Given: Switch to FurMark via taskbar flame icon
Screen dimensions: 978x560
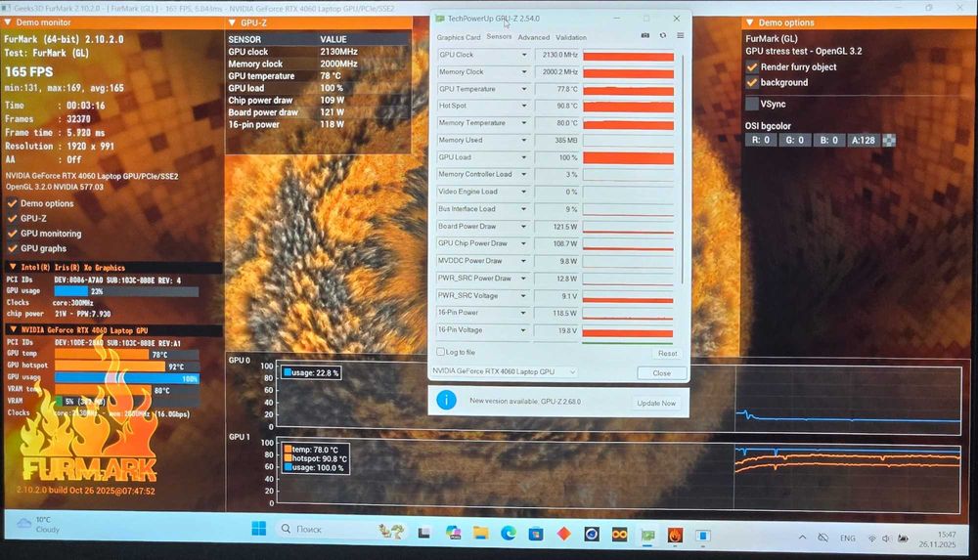Looking at the screenshot, I should 676,535.
